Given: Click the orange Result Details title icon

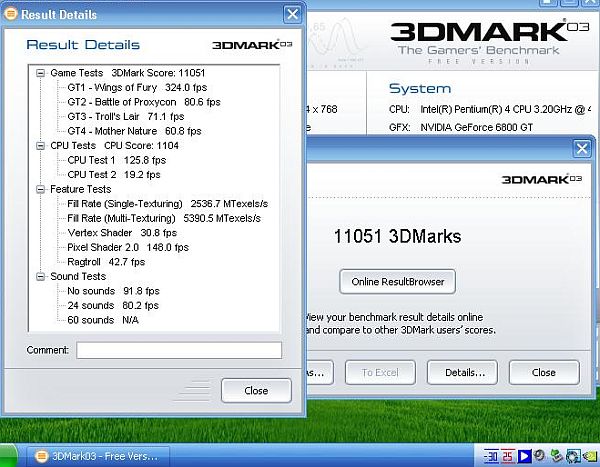Looking at the screenshot, I should tap(11, 15).
